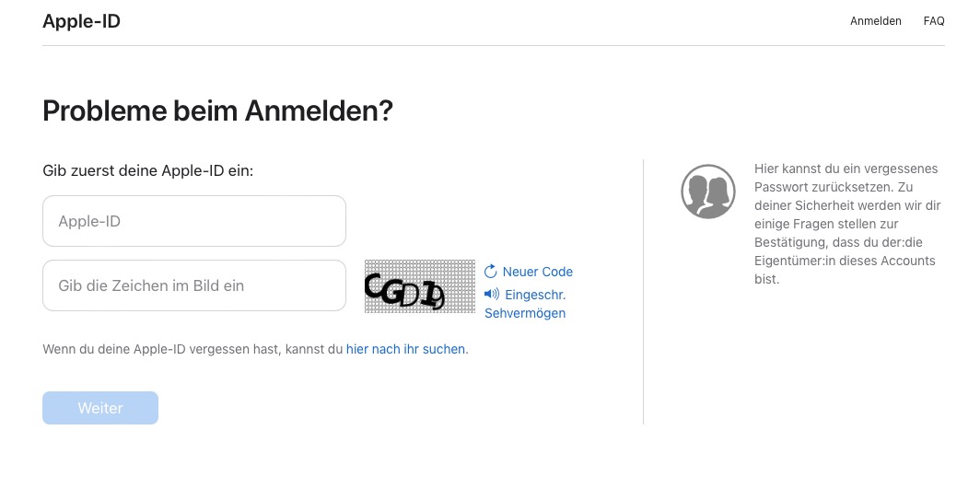Click the Apple-ID header title
The image size is (980, 500).
[81, 21]
